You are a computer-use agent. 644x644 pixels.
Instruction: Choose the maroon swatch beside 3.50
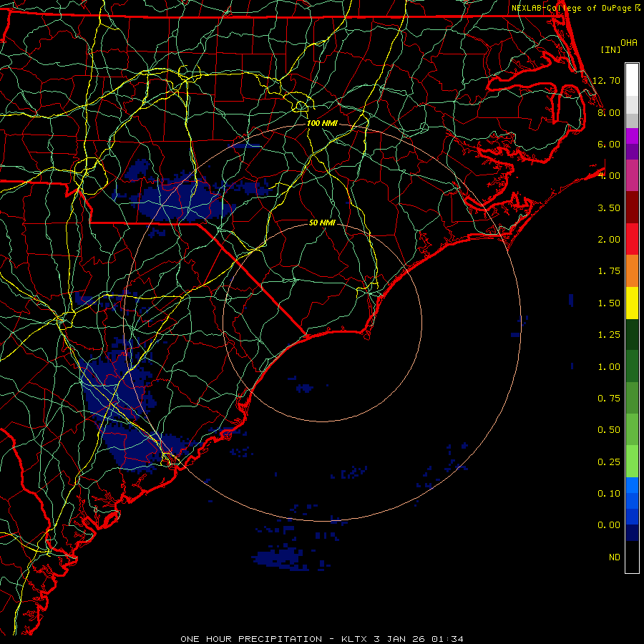pos(632,208)
